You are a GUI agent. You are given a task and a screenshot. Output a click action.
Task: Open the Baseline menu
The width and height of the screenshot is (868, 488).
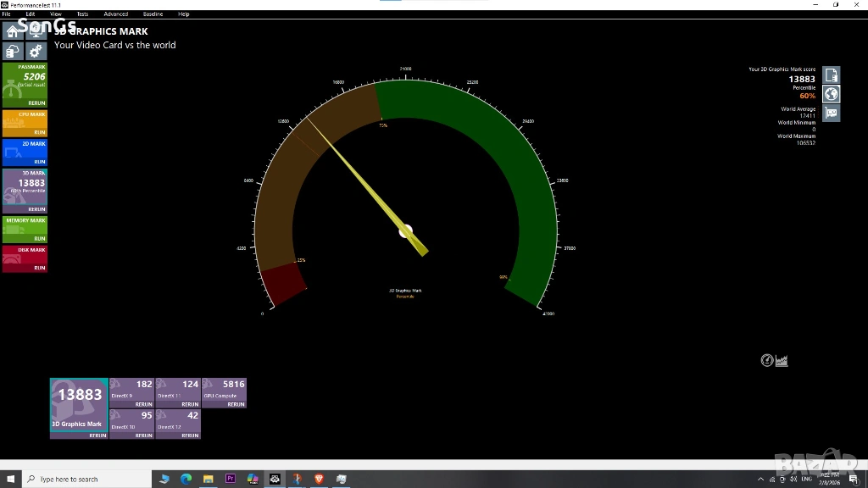153,14
